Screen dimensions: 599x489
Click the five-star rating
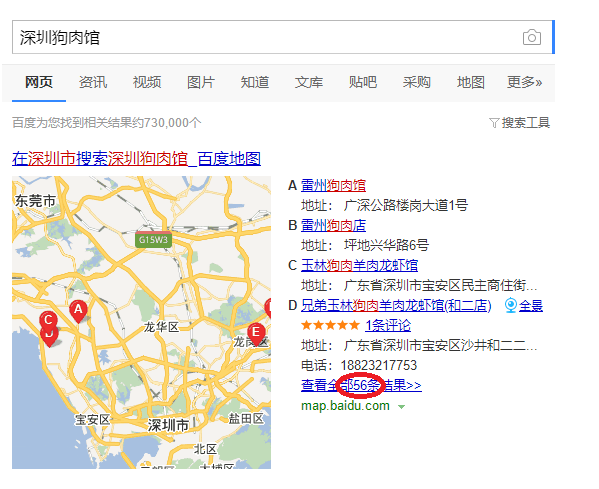[330, 325]
